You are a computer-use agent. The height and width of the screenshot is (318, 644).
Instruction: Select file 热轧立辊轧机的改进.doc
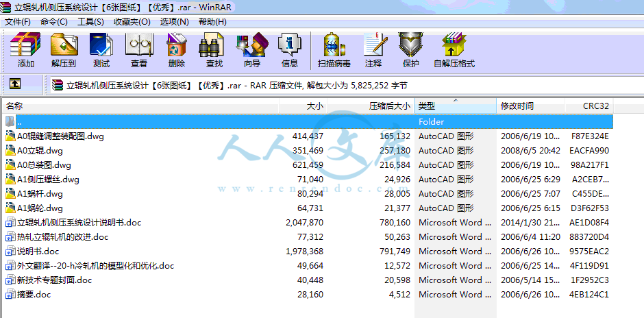pos(63,237)
